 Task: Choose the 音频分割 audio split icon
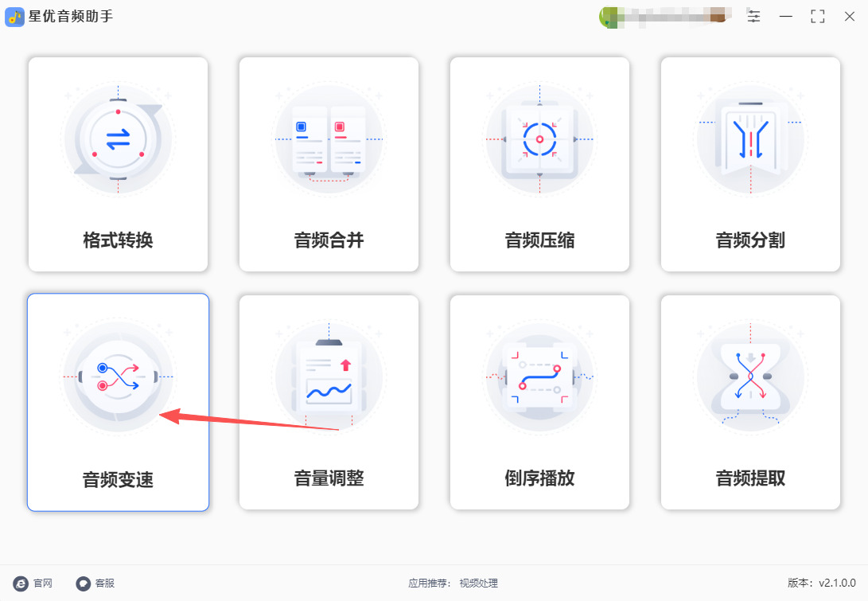pos(750,139)
